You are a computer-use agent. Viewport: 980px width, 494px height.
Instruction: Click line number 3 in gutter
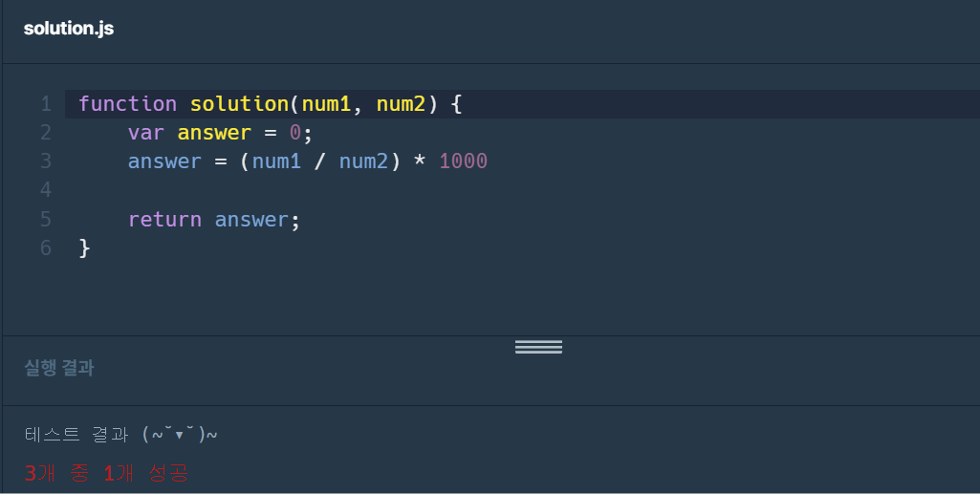pos(46,161)
